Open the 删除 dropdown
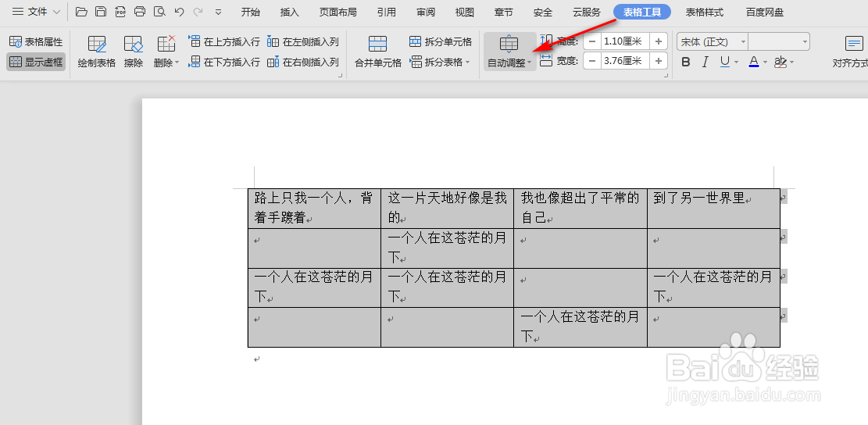This screenshot has width=868, height=425. [x=166, y=52]
